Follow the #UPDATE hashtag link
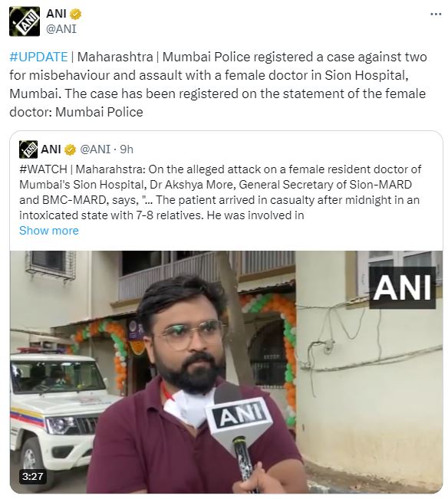This screenshot has height=499, width=448. (x=38, y=57)
